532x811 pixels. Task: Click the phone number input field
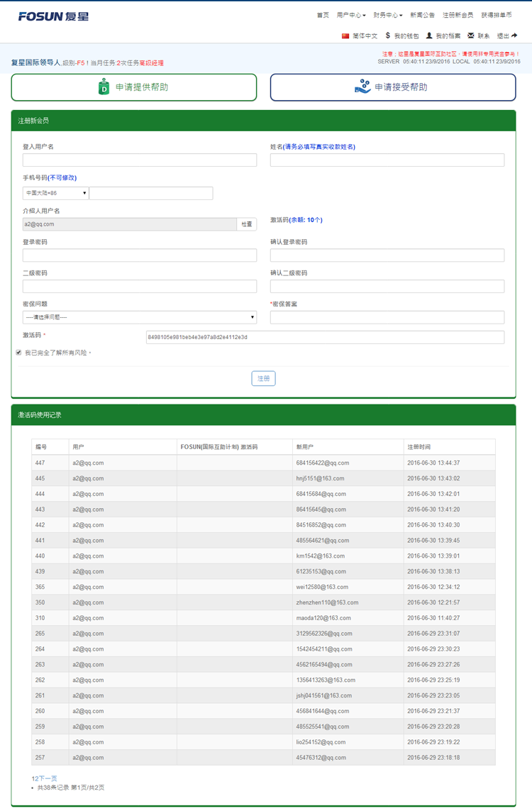pos(151,193)
